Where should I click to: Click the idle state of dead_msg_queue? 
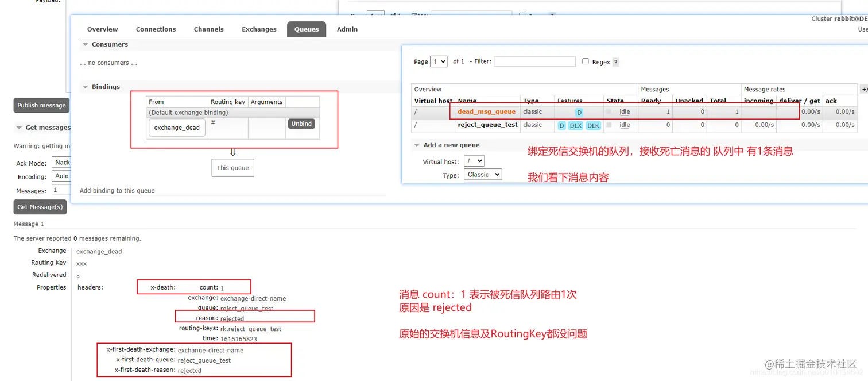coord(625,112)
